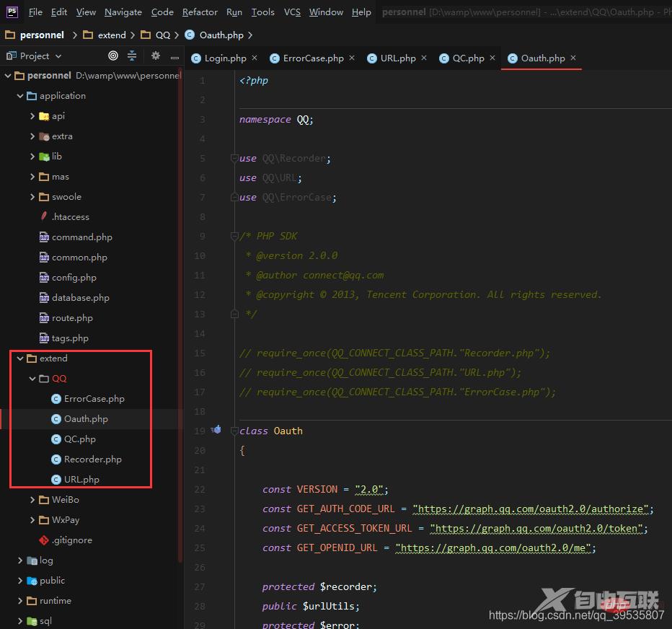Click the gutter marker on line 19
Screen dimensions: 672x629
(x=216, y=431)
